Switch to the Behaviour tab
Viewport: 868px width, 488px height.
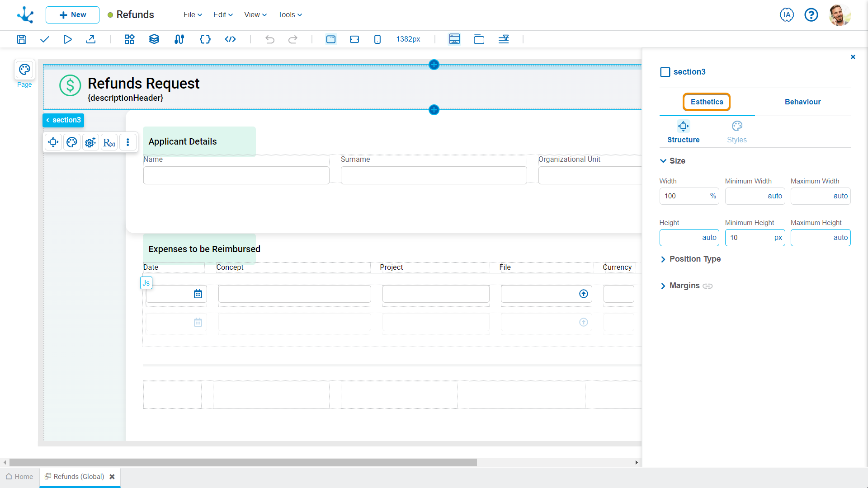click(x=802, y=102)
